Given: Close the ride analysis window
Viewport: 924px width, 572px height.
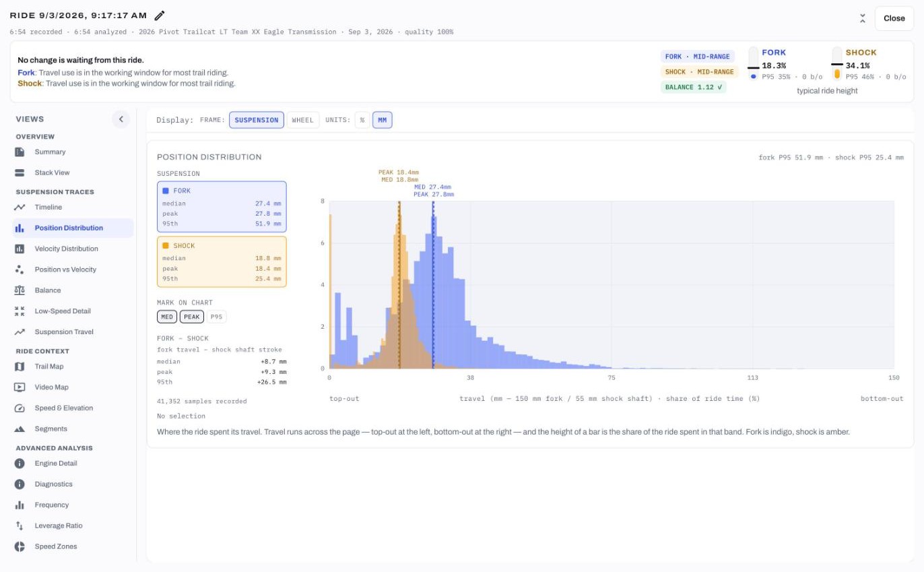Looking at the screenshot, I should tap(894, 18).
